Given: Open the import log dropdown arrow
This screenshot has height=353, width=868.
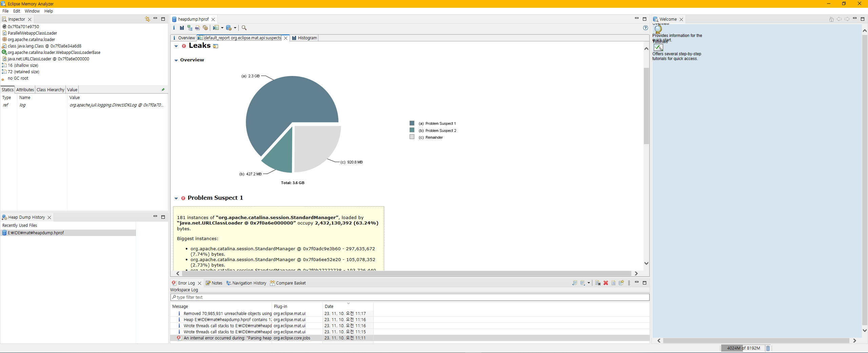Looking at the screenshot, I should click(589, 283).
